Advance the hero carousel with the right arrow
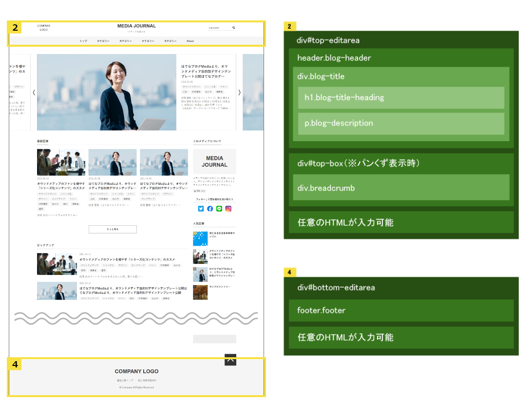The image size is (532, 420). (239, 92)
